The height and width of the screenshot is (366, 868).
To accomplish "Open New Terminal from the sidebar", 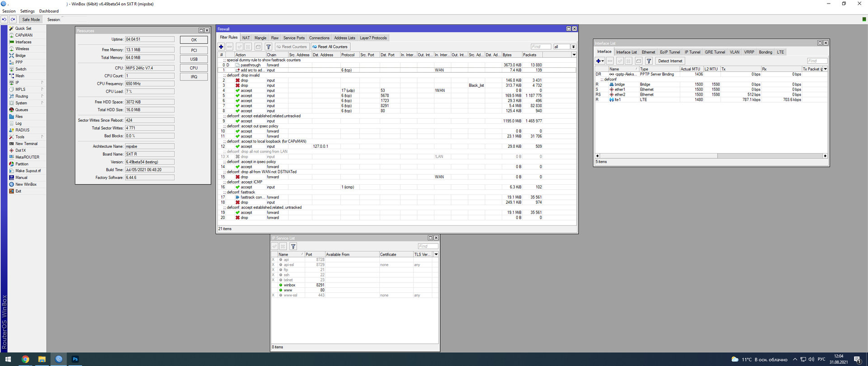I will 26,144.
